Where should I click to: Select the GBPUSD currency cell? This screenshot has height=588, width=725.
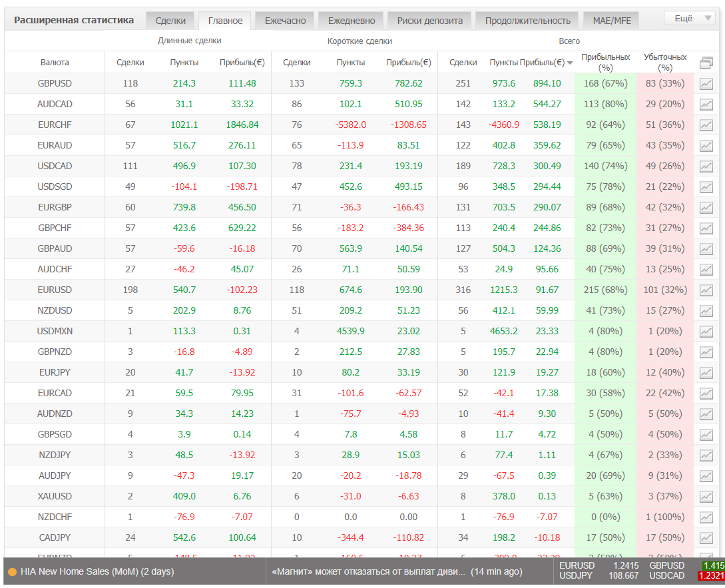coord(55,84)
